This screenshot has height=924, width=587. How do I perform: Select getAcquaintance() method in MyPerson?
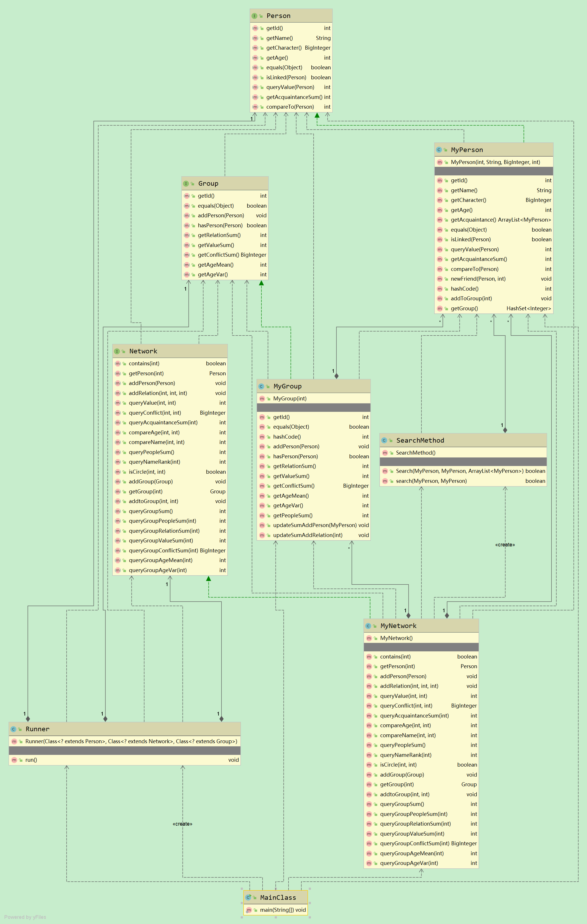pos(473,220)
